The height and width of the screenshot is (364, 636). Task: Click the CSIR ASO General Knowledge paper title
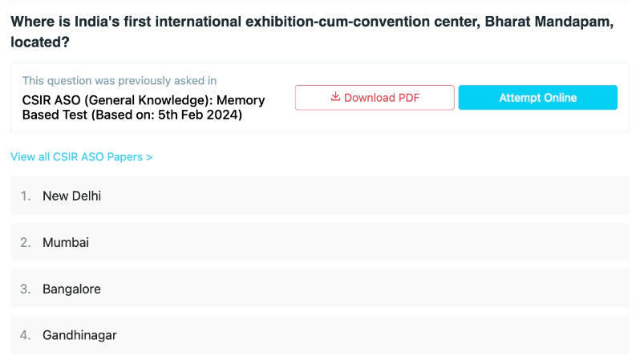click(x=144, y=107)
